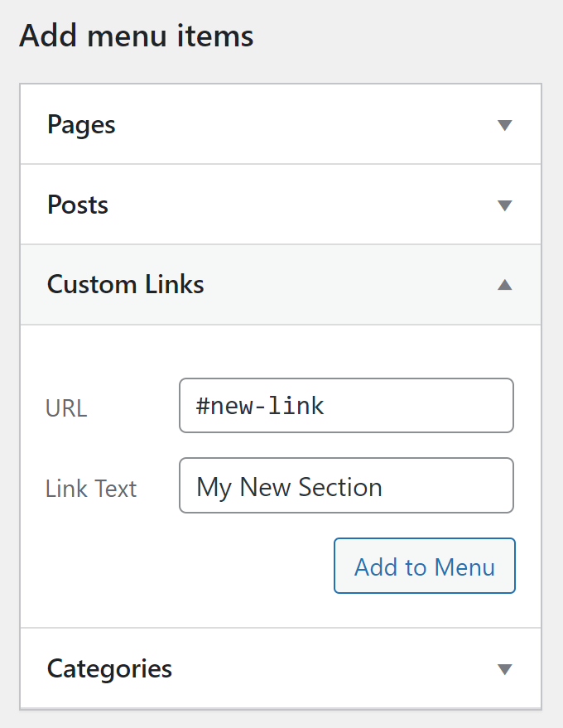563x728 pixels.
Task: Click the "Add menu items" heading
Action: click(136, 36)
